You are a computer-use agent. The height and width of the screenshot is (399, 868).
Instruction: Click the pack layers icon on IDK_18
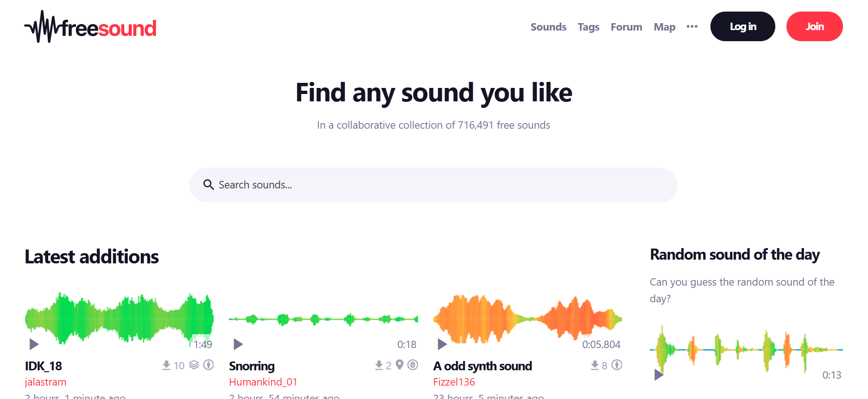point(194,365)
